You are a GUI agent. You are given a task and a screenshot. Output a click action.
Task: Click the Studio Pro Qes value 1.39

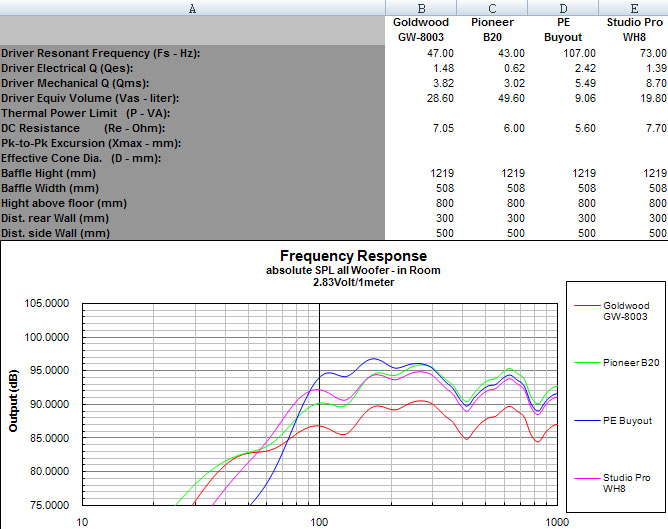click(x=656, y=68)
